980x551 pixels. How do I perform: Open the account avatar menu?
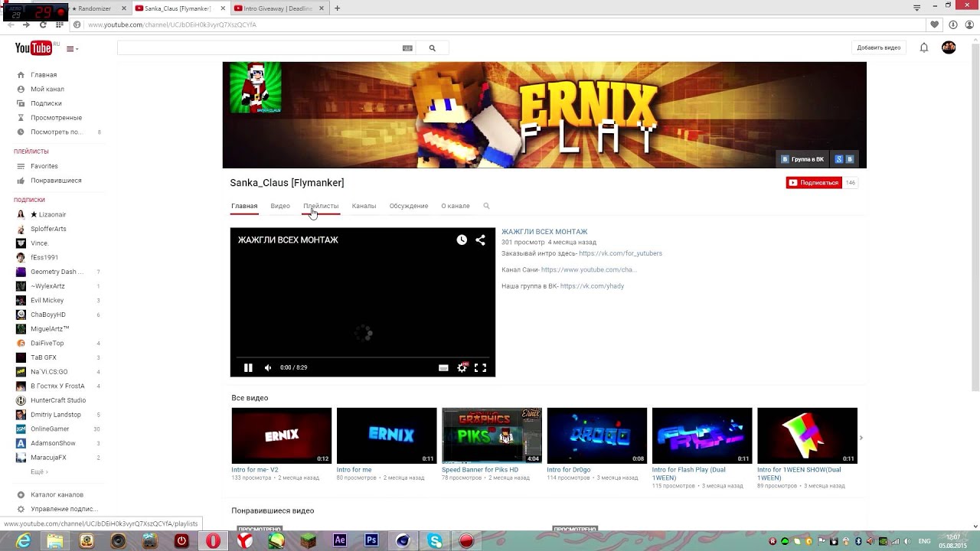coord(949,47)
